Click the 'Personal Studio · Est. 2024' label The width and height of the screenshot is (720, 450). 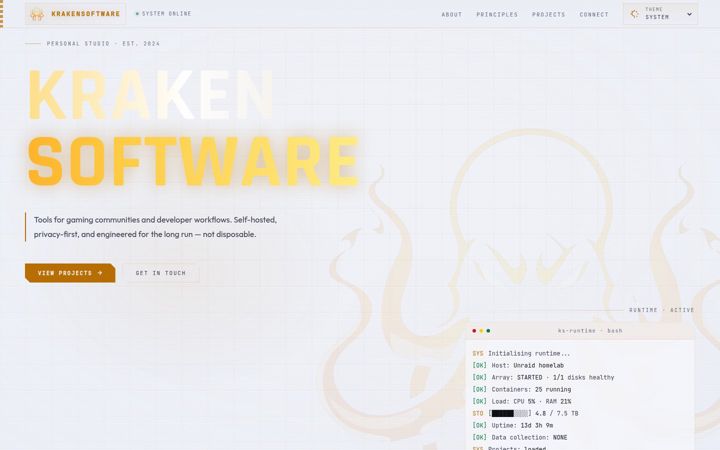[103, 44]
